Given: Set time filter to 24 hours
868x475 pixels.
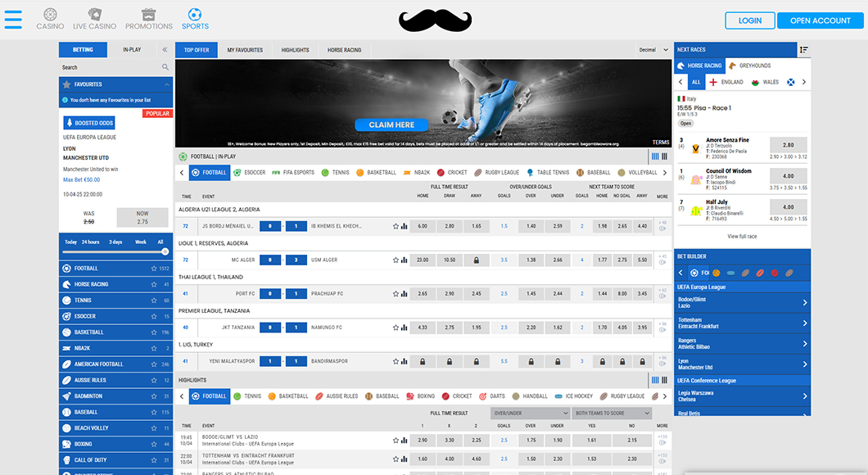Looking at the screenshot, I should 90,242.
